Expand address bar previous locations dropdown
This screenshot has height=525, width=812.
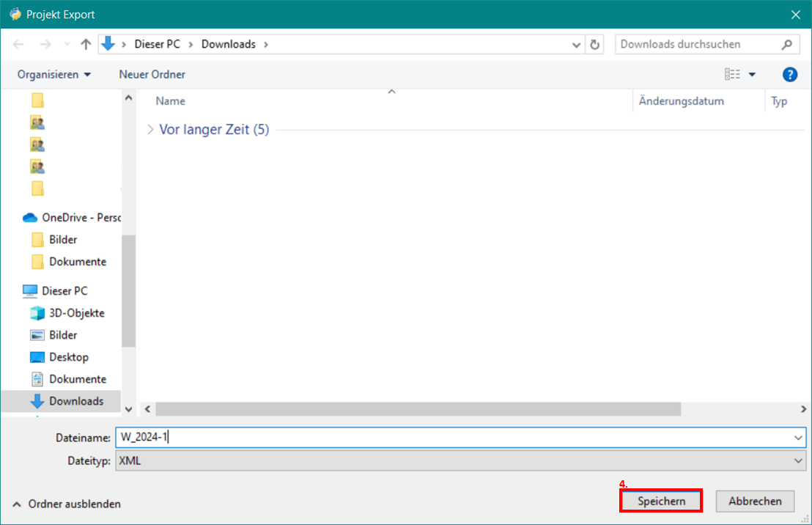tap(576, 44)
